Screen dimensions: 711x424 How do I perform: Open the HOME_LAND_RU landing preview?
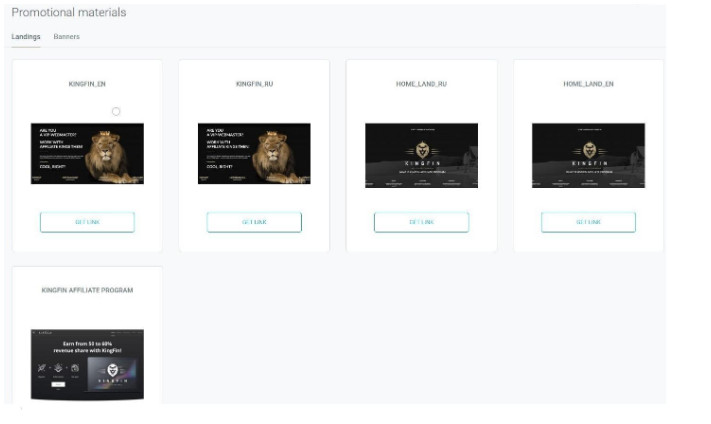(421, 155)
